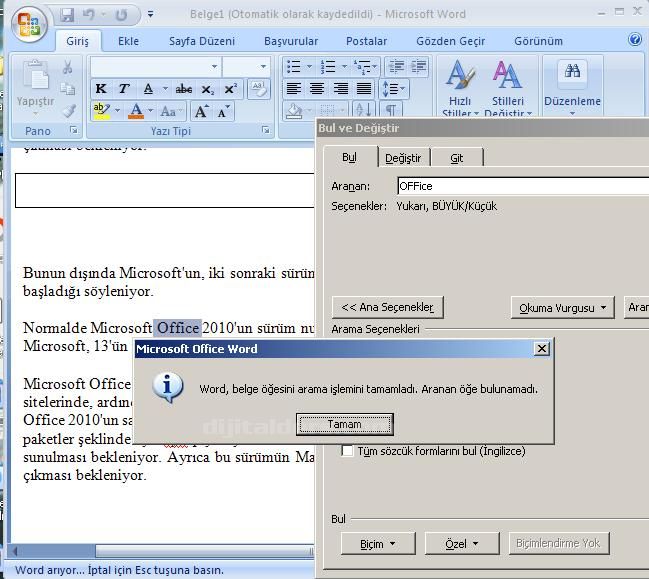This screenshot has width=649, height=579.
Task: Open the Düzenleme group menu
Action: click(572, 88)
